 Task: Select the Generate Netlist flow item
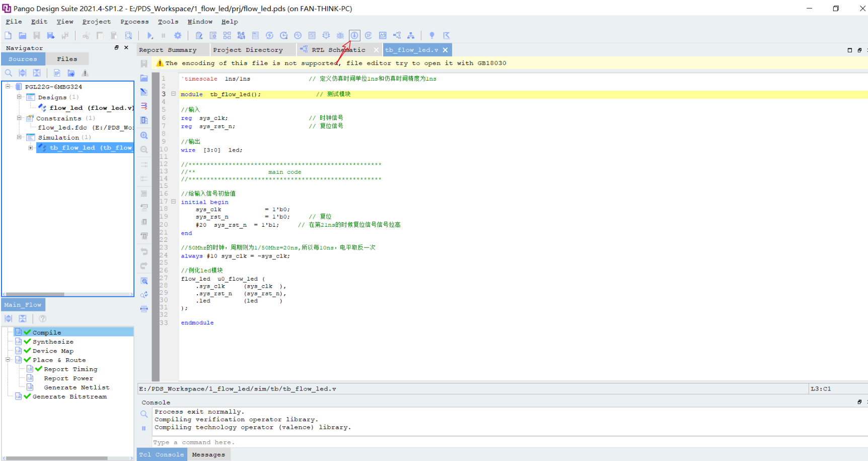[77, 387]
